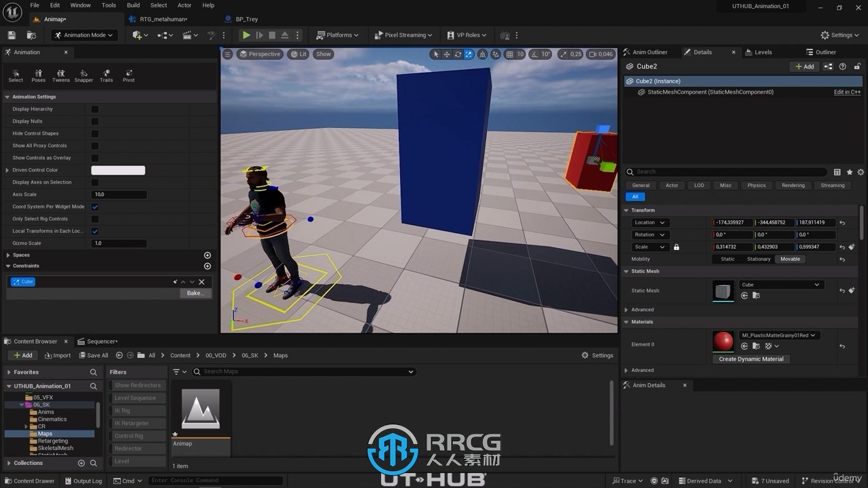This screenshot has width=868, height=488.
Task: Click the Eject button in play controls
Action: 285,35
